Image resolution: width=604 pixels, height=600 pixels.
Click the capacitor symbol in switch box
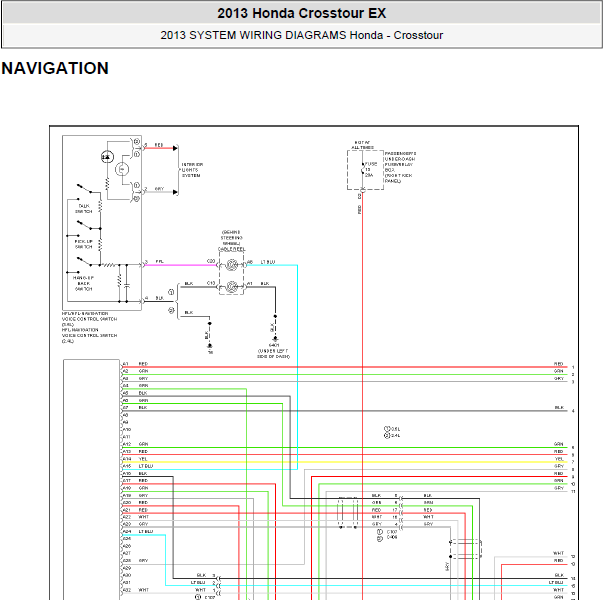(x=127, y=286)
